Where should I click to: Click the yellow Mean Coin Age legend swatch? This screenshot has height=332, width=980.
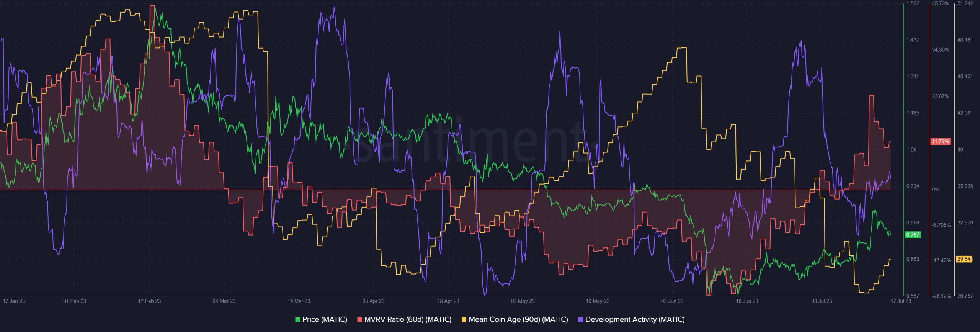(464, 319)
